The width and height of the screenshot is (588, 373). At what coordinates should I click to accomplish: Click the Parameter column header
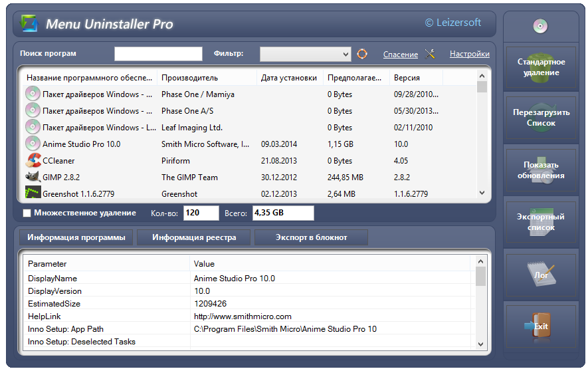tap(107, 264)
